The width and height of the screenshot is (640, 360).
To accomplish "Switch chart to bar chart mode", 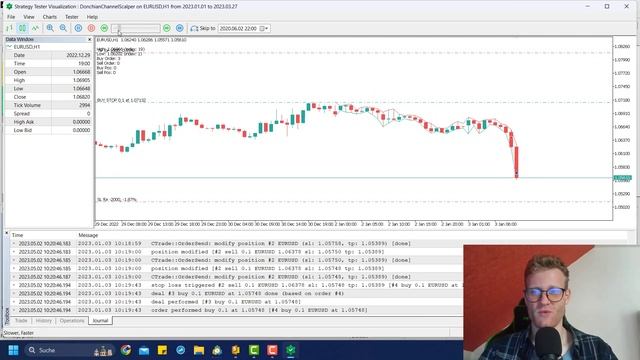I will (9, 28).
